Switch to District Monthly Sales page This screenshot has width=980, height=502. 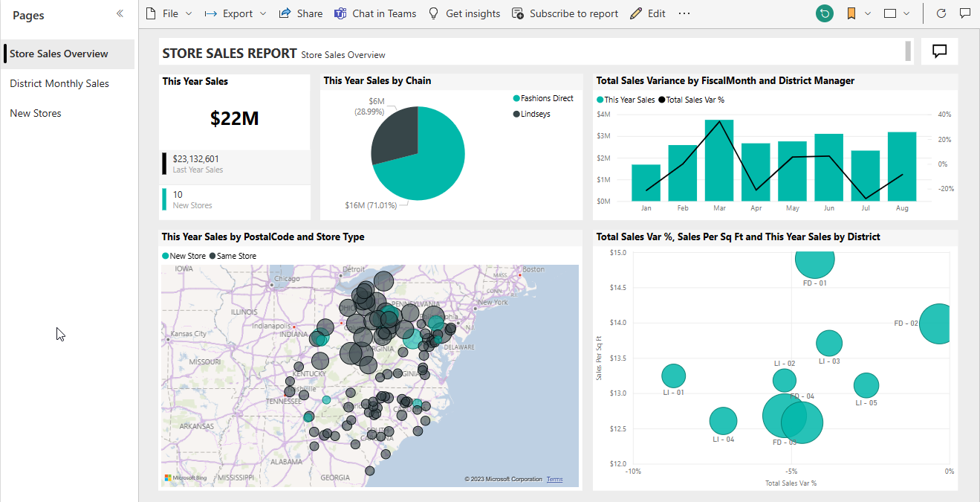[x=59, y=83]
